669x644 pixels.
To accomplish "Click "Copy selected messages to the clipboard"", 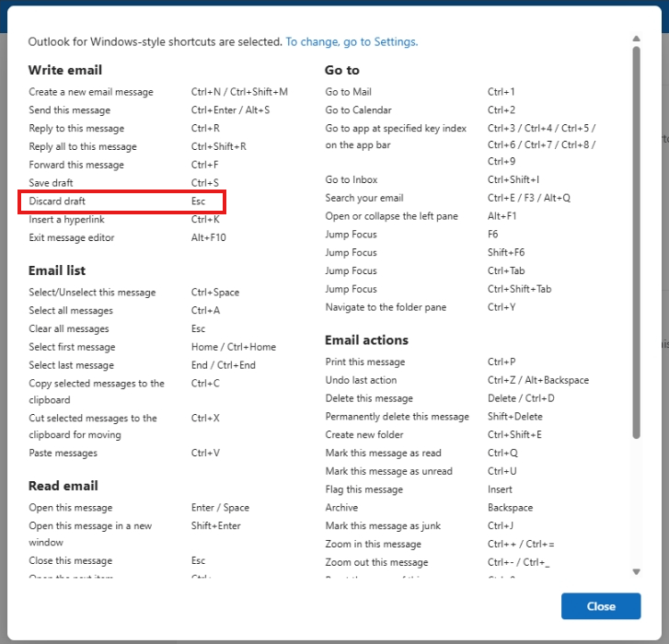I will tap(97, 392).
